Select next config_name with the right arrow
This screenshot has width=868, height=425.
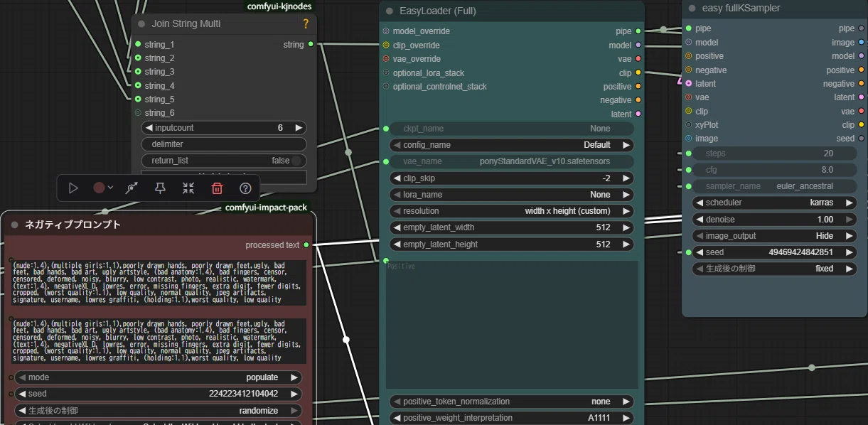pos(626,144)
